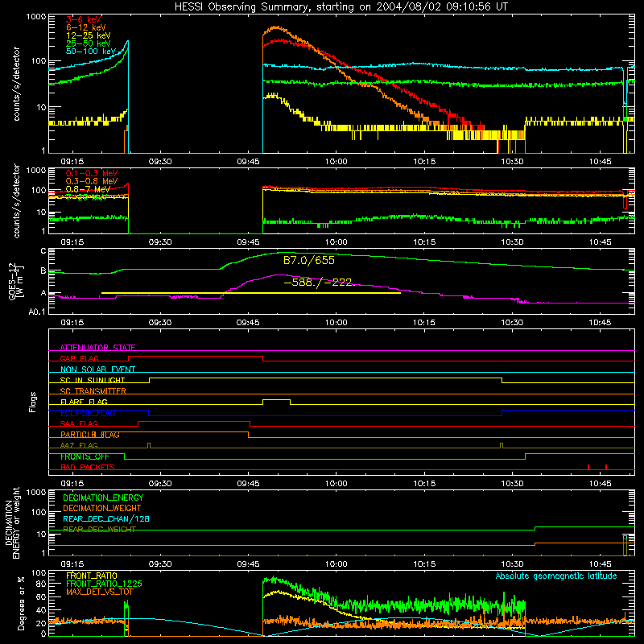Viewport: 644px width, 644px height.
Task: Click the REAR_DEC_WEIGHT legend label
Action: (x=99, y=530)
